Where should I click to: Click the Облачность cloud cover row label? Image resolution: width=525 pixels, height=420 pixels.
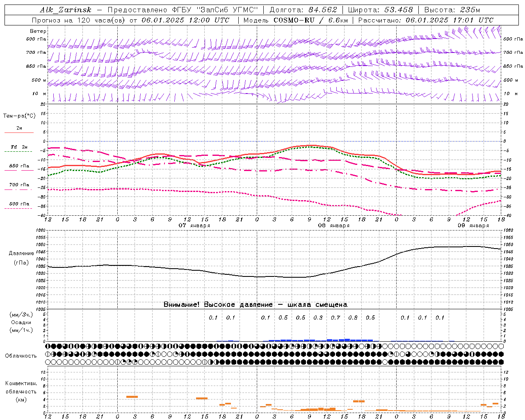[x=21, y=356]
